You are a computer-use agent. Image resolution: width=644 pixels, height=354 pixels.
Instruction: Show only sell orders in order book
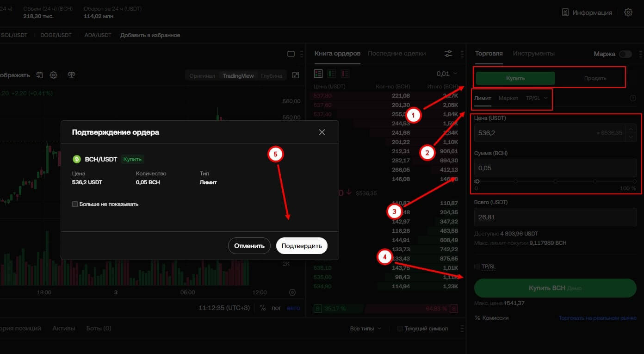[x=345, y=74]
